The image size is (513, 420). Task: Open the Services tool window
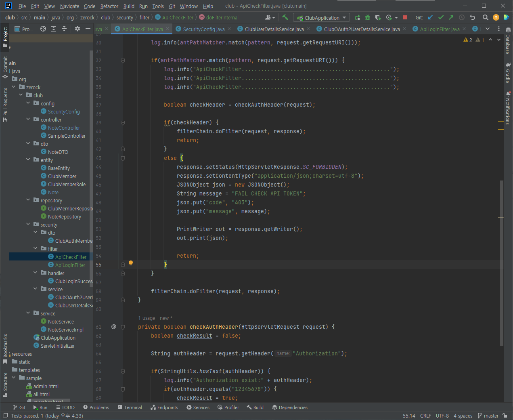click(x=198, y=407)
